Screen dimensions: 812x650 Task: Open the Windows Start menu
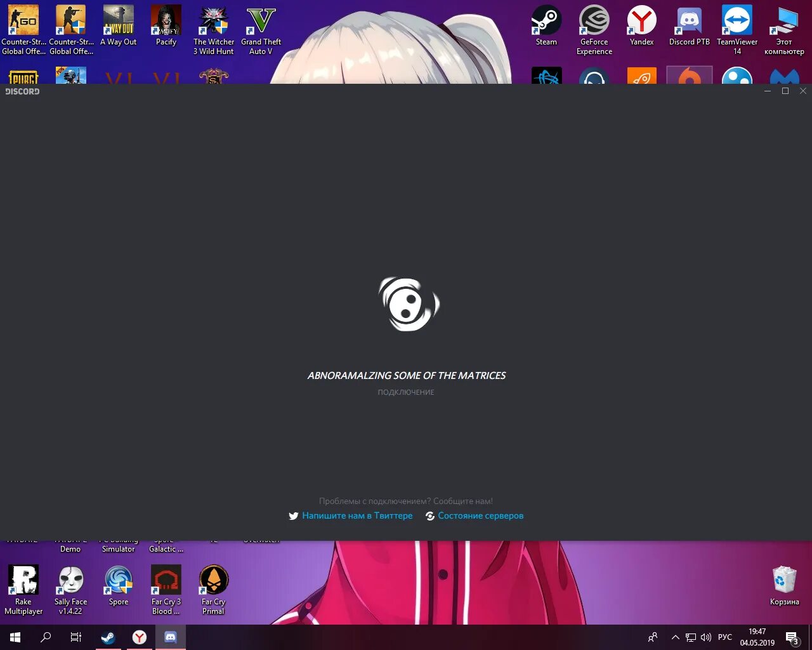pyautogui.click(x=15, y=637)
